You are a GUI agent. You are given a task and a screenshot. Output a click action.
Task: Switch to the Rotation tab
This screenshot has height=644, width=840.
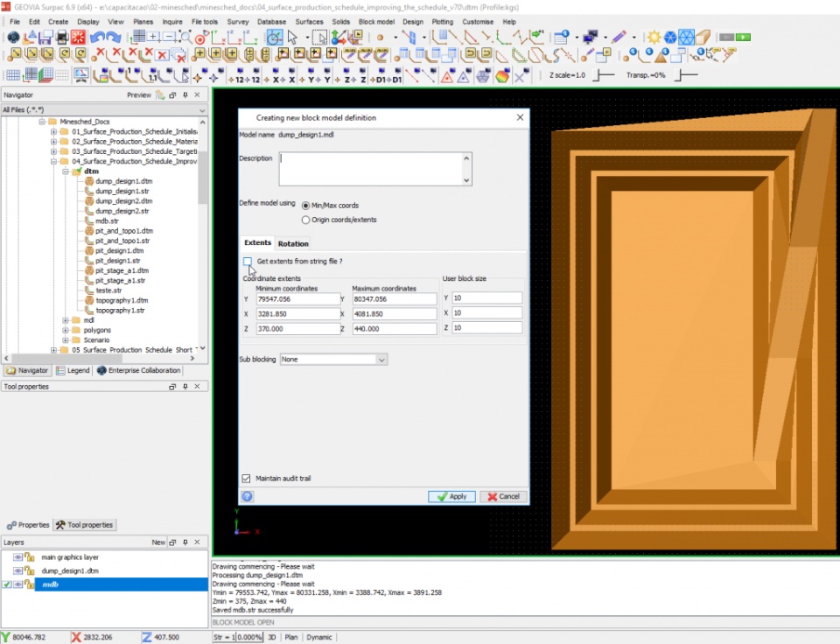(x=293, y=243)
